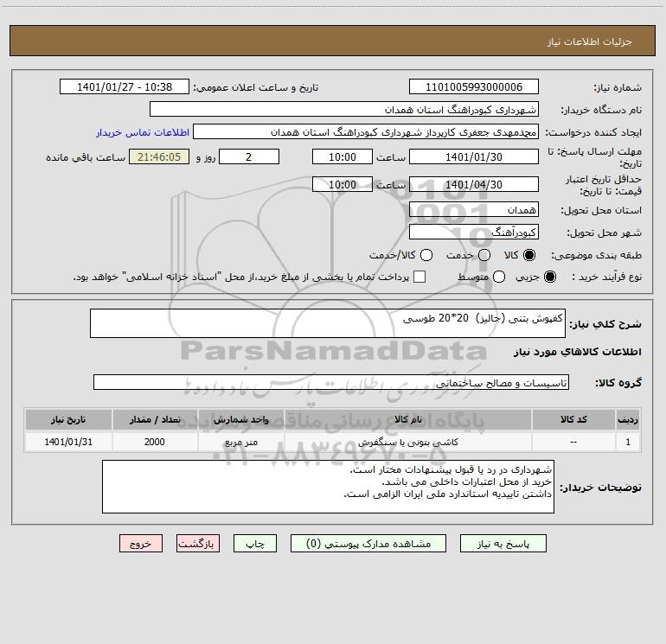Click the نام کالا column header

(x=407, y=419)
